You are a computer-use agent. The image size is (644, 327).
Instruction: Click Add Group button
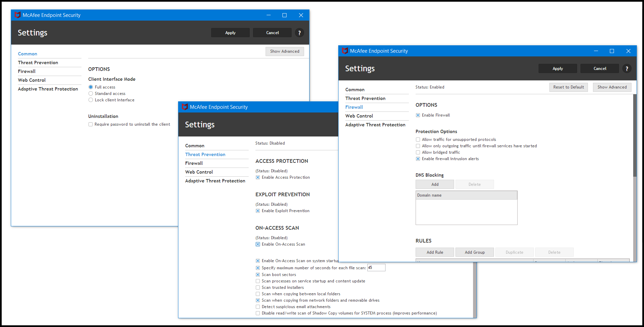475,252
